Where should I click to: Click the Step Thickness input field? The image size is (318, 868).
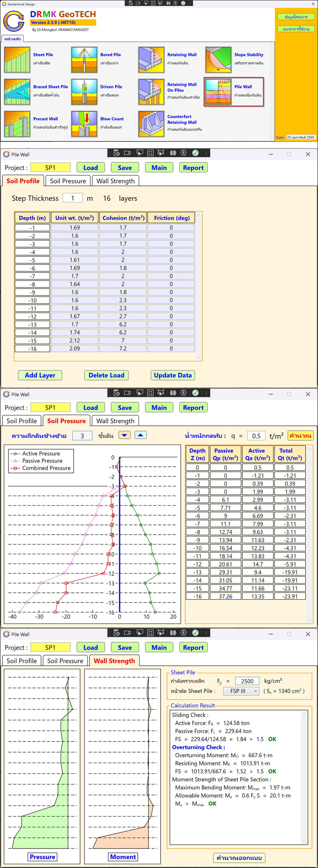coord(73,198)
